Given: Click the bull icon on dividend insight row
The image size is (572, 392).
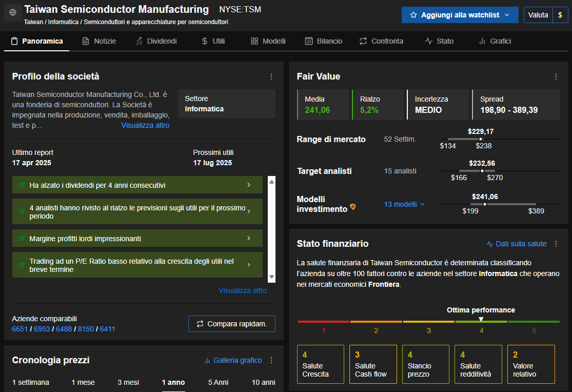Looking at the screenshot, I should pyautogui.click(x=22, y=185).
